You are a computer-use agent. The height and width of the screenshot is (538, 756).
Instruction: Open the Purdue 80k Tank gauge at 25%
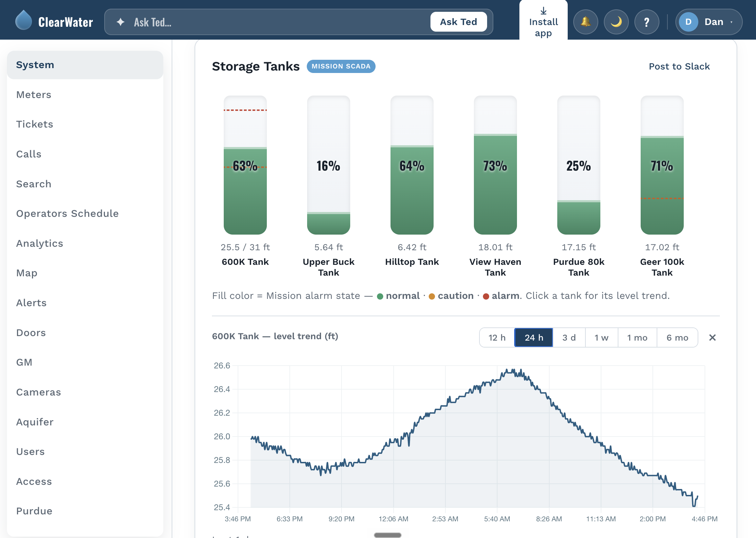[x=579, y=165]
